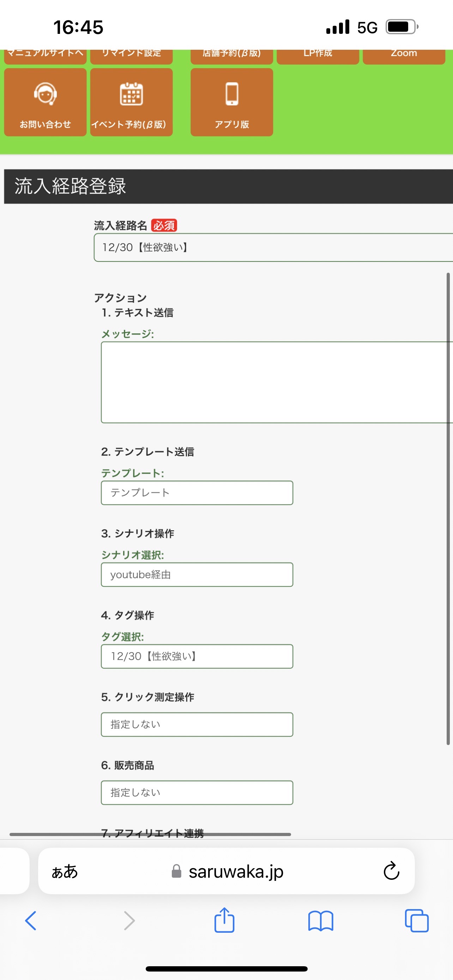Click the 流入経路名 text field
Viewport: 453px width, 980px height.
click(x=273, y=248)
